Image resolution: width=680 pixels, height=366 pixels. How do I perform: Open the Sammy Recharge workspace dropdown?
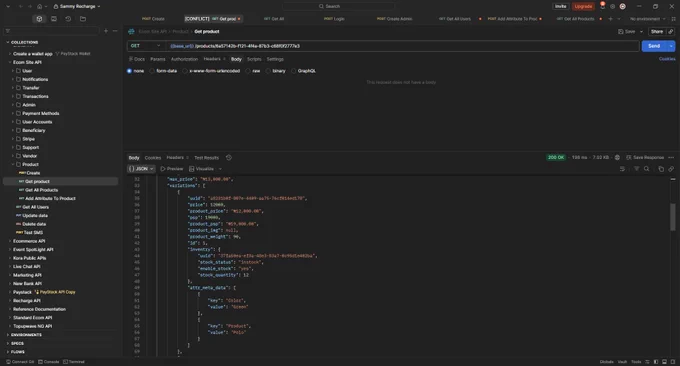[x=77, y=7]
